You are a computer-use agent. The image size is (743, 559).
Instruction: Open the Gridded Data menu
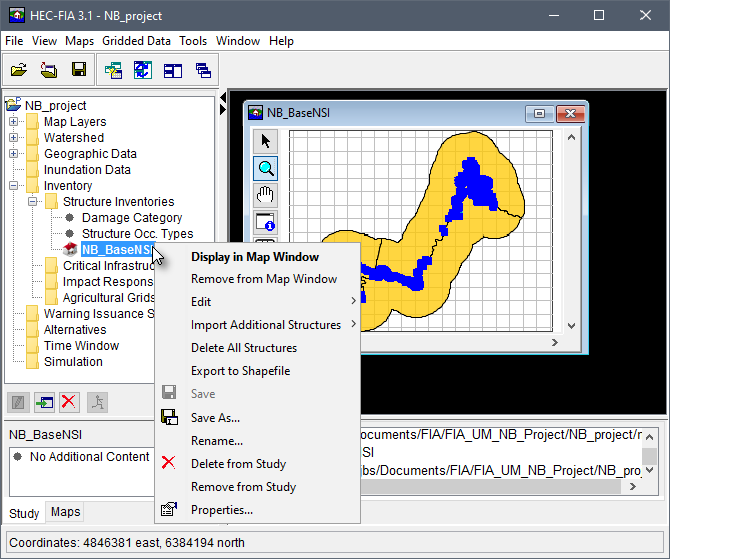[136, 41]
